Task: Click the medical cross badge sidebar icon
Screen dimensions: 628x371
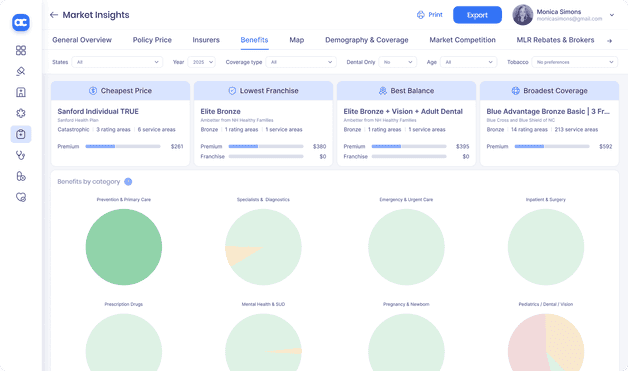Action: 21,113
